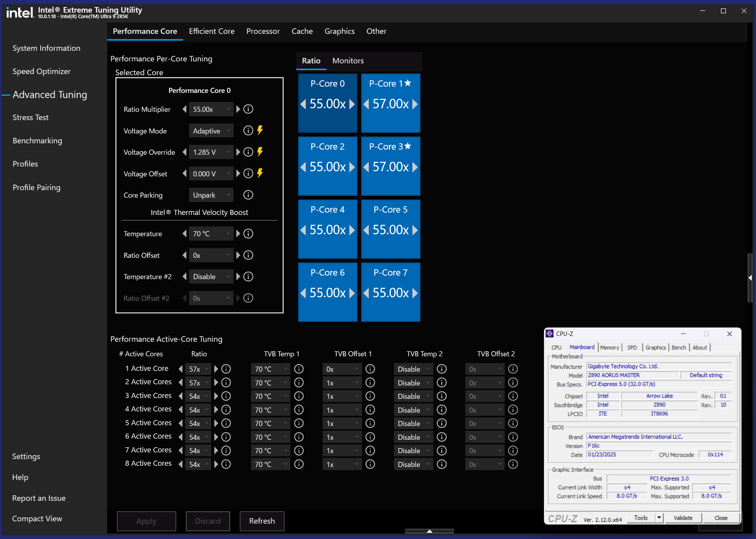Increase 1 Active Core ratio with right arrow
This screenshot has height=539, width=756.
(x=216, y=369)
